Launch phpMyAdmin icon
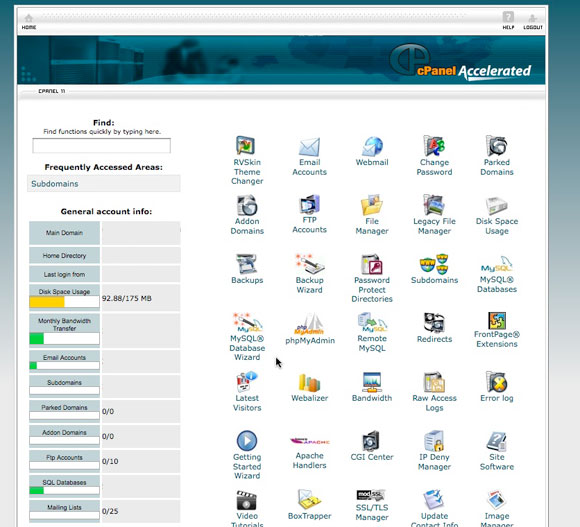This screenshot has width=580, height=527. (309, 324)
